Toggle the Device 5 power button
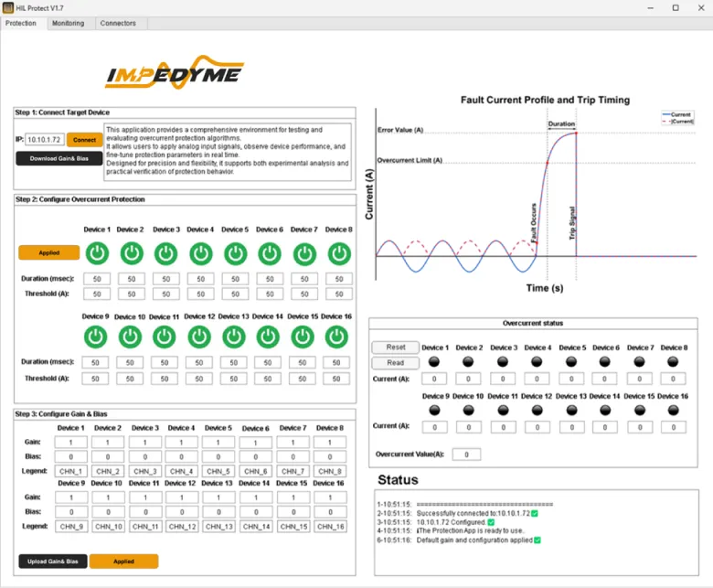 [x=234, y=252]
